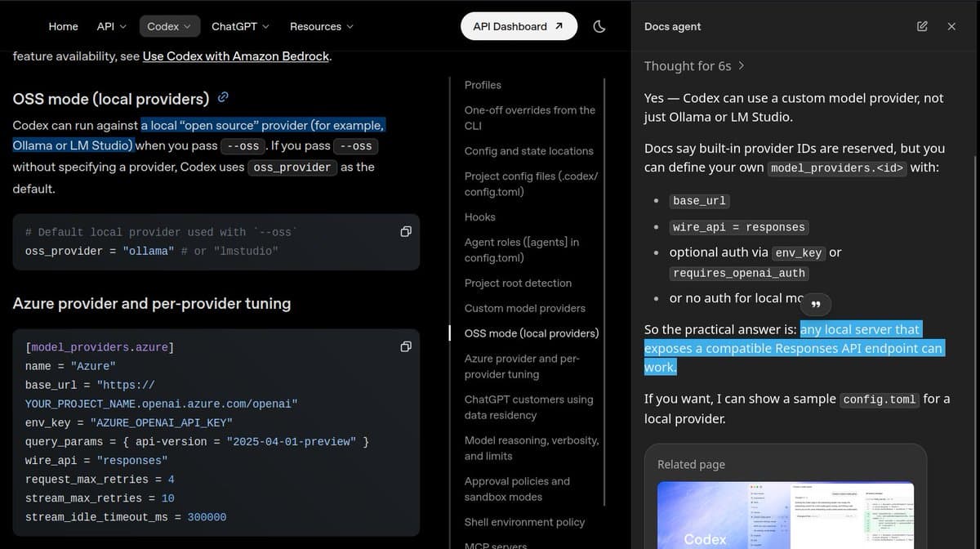Click the 'requires_openai_auth' code chip
The width and height of the screenshot is (980, 549).
tap(739, 273)
